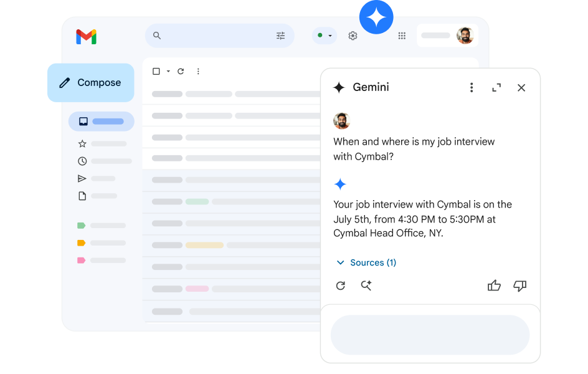The height and width of the screenshot is (374, 588).
Task: Click the Gemini prompt input field
Action: pyautogui.click(x=430, y=335)
